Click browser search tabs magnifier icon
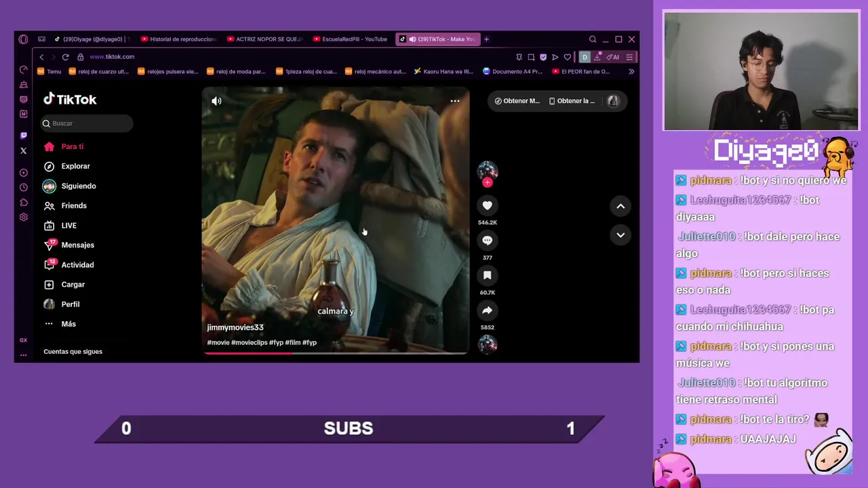 pyautogui.click(x=593, y=39)
